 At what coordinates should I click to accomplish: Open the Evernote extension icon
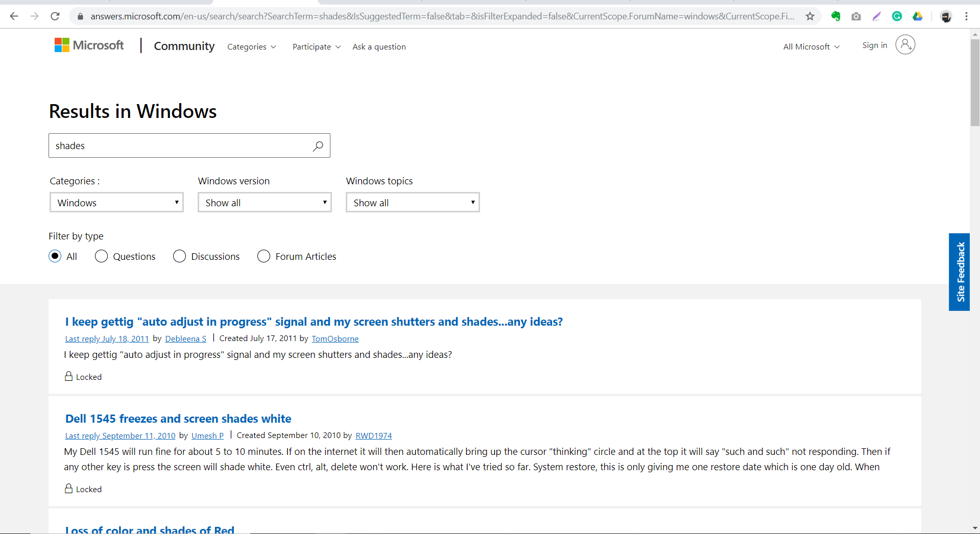click(835, 16)
